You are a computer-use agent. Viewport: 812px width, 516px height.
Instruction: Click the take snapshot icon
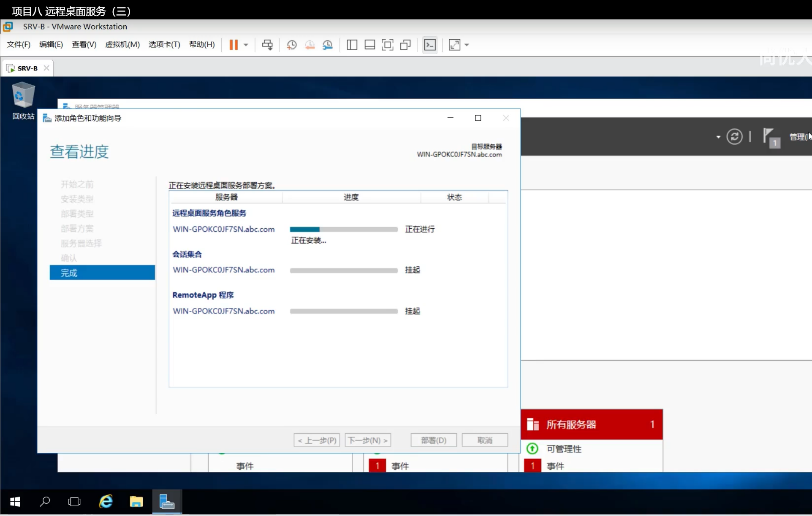point(291,45)
